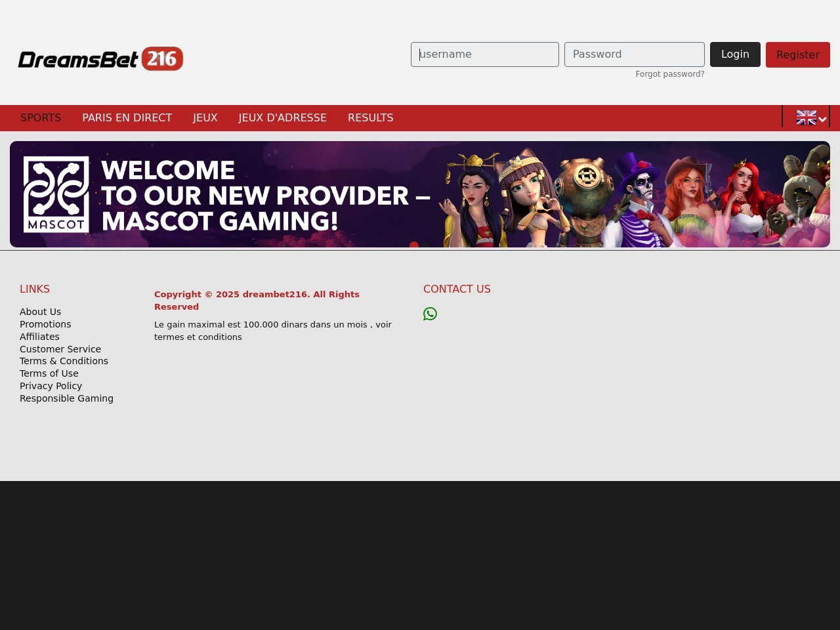840x630 pixels.
Task: Focus the Password input field
Action: coord(635,54)
